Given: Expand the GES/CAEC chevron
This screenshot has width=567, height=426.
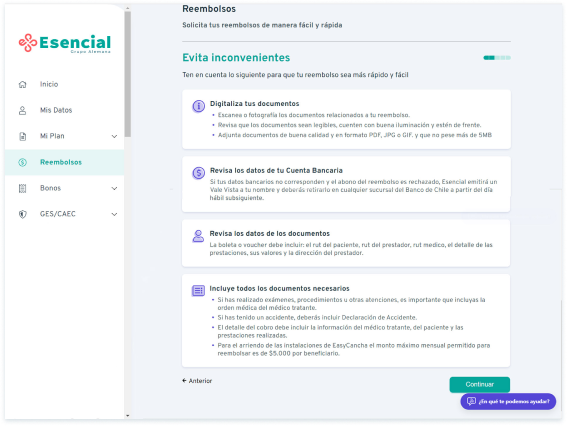Looking at the screenshot, I should [114, 214].
